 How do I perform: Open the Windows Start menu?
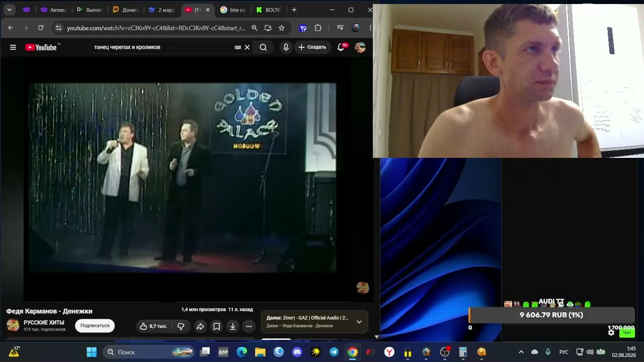(92, 352)
